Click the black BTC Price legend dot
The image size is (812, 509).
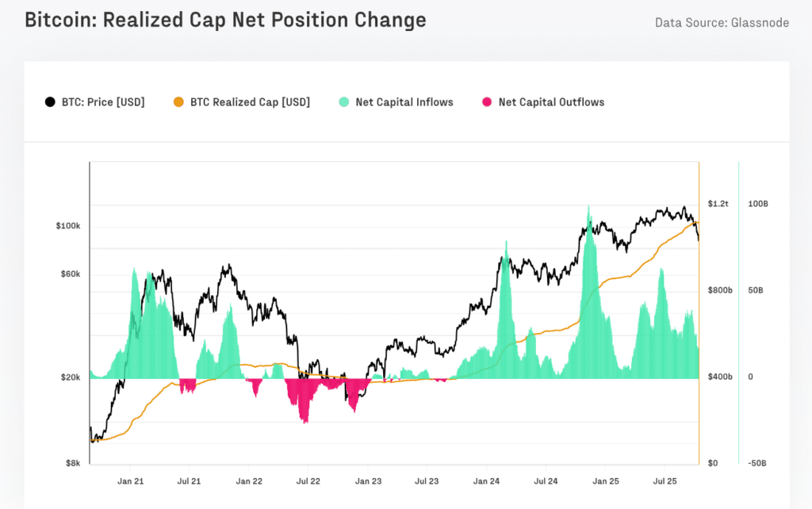[51, 102]
